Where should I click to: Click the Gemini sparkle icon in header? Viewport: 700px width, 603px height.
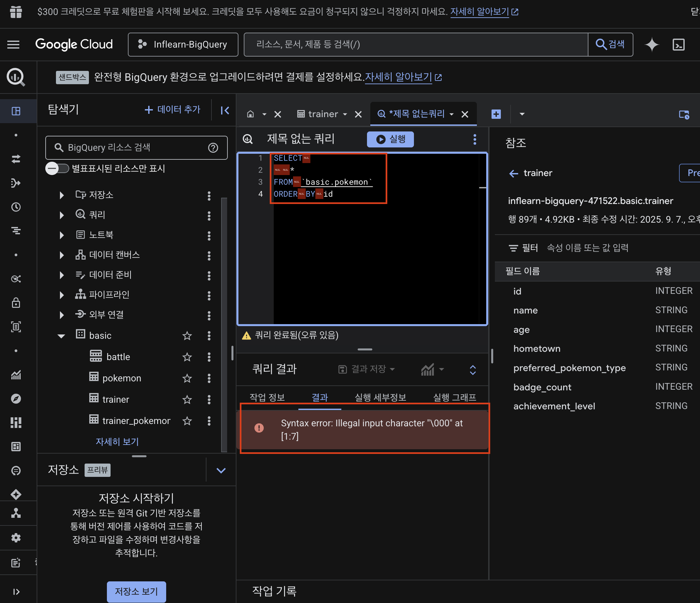[x=652, y=45]
